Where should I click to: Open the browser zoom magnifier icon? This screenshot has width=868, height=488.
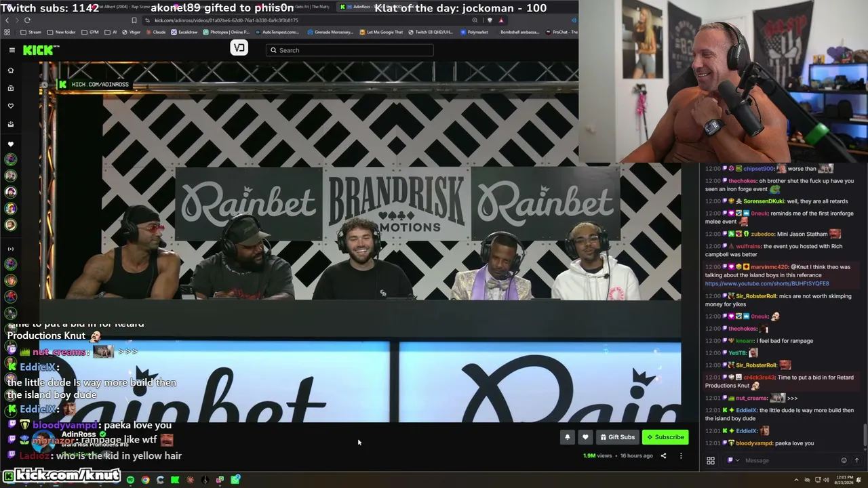475,20
